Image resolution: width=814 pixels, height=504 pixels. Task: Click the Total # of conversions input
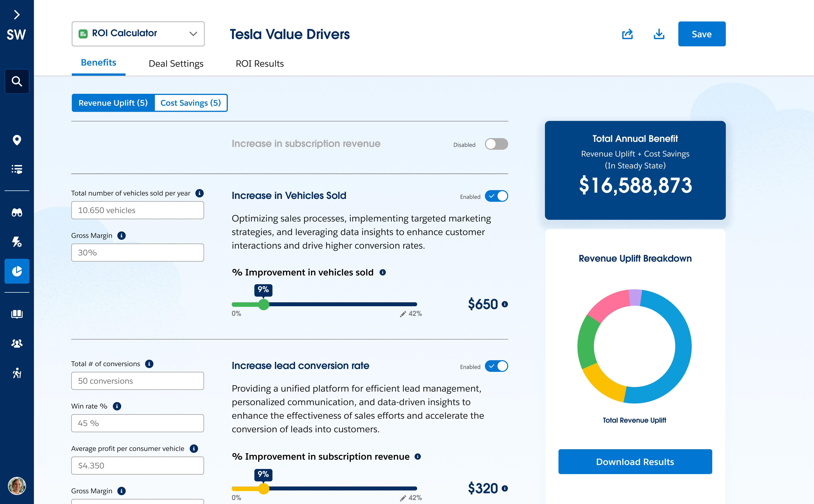pos(137,381)
